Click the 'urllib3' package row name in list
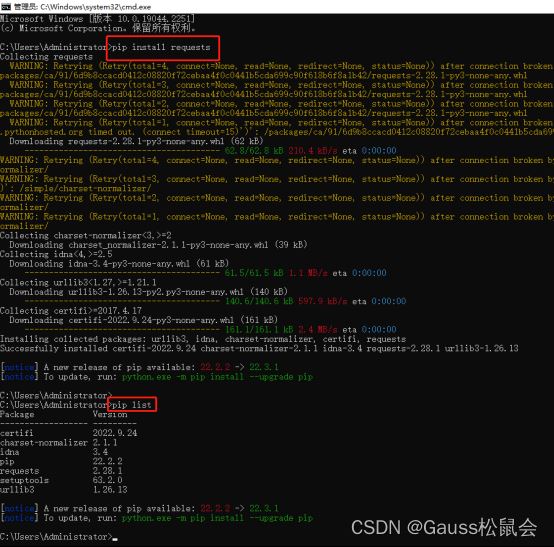This screenshot has width=554, height=547. 17,490
